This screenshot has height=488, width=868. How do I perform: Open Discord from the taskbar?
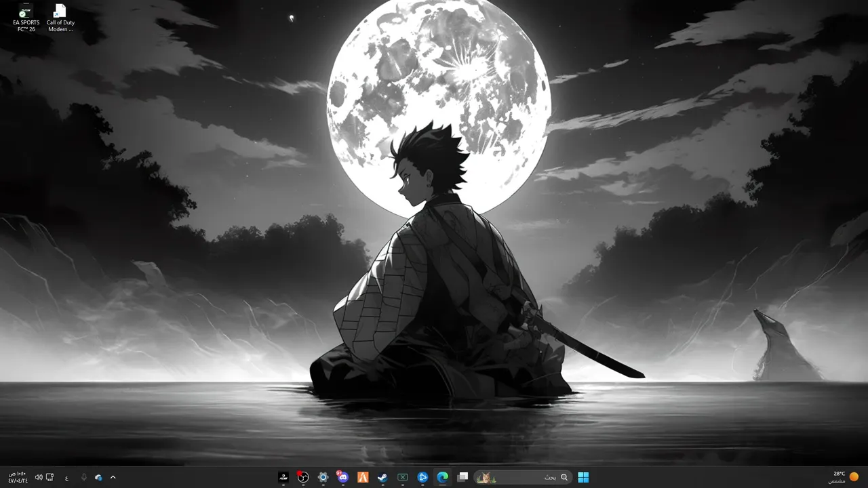coord(342,477)
